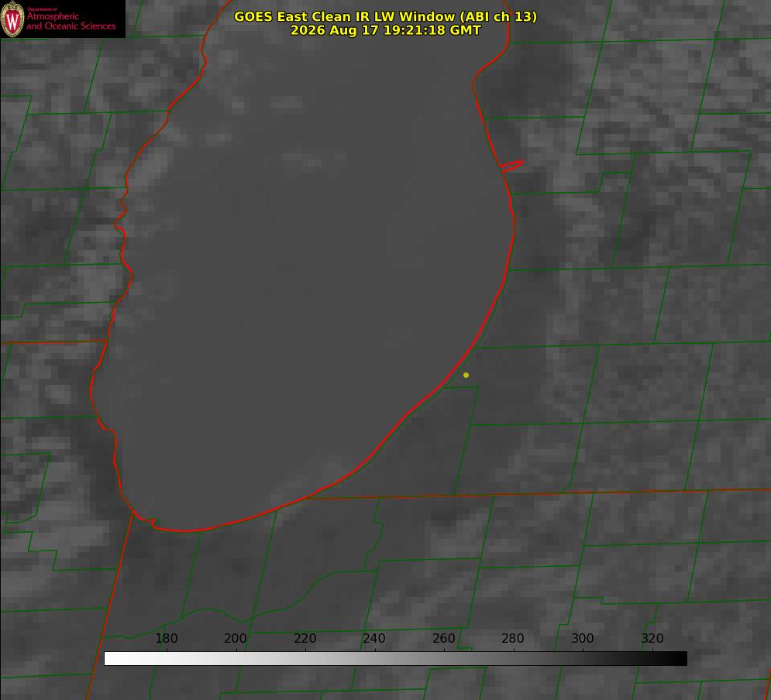Click the middle gray of the colorbar
771x700 pixels.
(395, 659)
